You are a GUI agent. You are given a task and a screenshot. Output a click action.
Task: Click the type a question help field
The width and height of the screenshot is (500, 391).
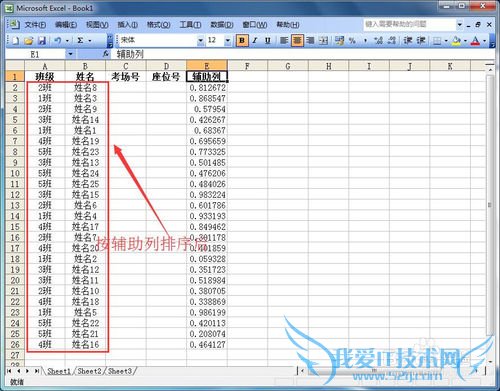(x=410, y=24)
